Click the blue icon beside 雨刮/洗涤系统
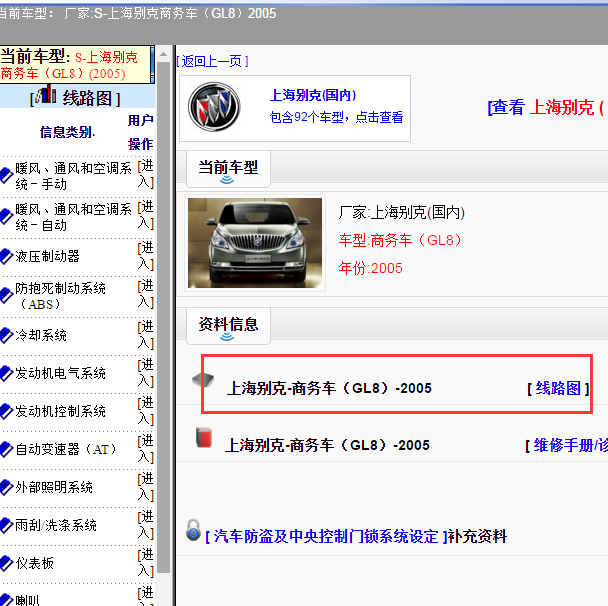The image size is (608, 606). pos(6,525)
